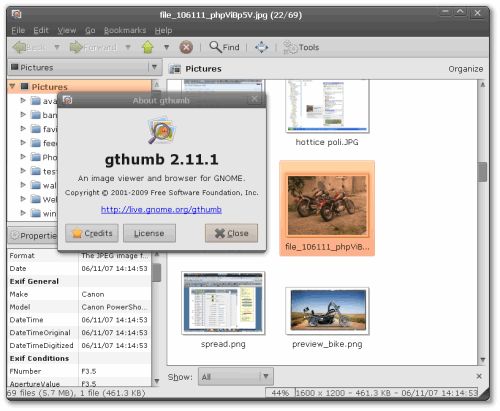This screenshot has width=500, height=411.
Task: Select the 'wal' folder icon
Action: coord(36,185)
